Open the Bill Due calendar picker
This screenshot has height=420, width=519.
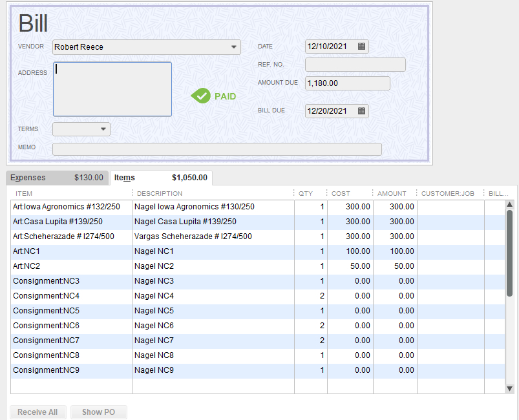pyautogui.click(x=362, y=111)
